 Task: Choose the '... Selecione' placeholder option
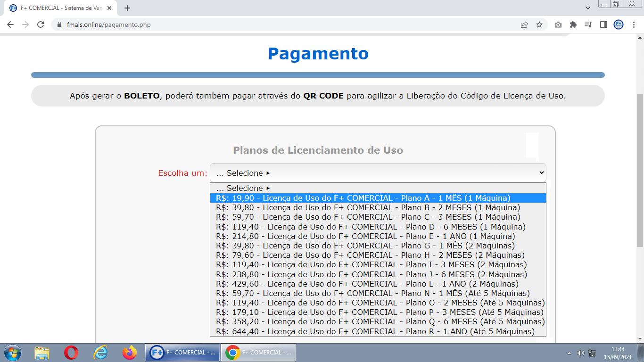coord(378,188)
